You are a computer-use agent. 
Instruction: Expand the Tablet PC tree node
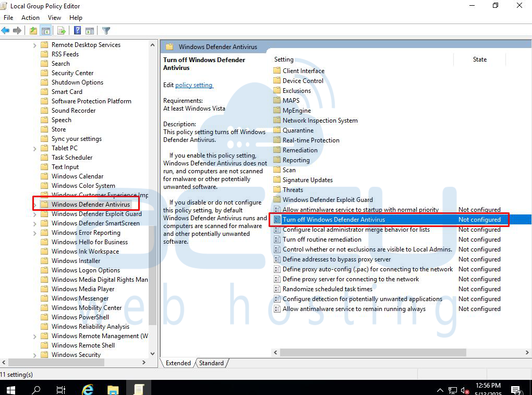pyautogui.click(x=34, y=149)
